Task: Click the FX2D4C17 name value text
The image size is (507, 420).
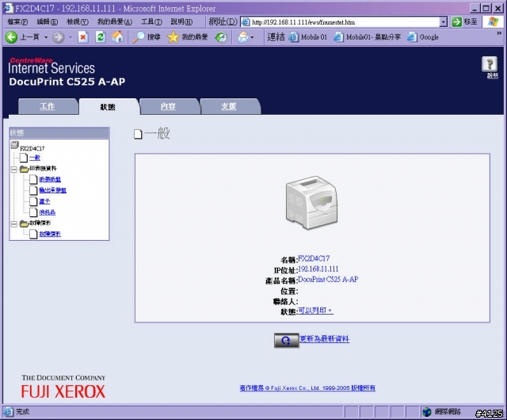Action: pyautogui.click(x=314, y=258)
